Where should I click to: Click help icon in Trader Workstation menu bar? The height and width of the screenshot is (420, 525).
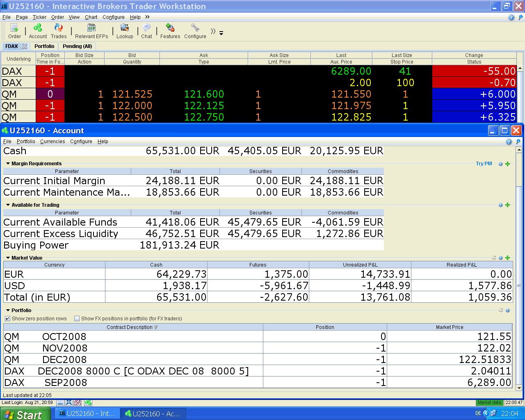(x=511, y=17)
